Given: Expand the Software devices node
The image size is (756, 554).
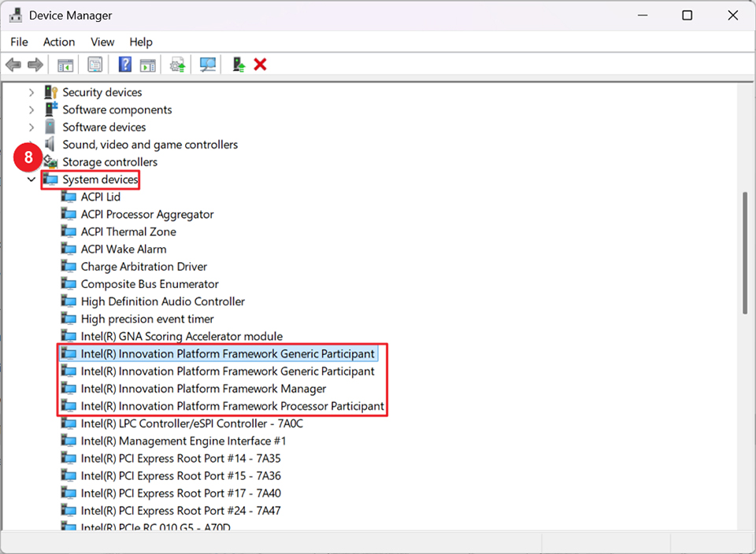Looking at the screenshot, I should [31, 127].
